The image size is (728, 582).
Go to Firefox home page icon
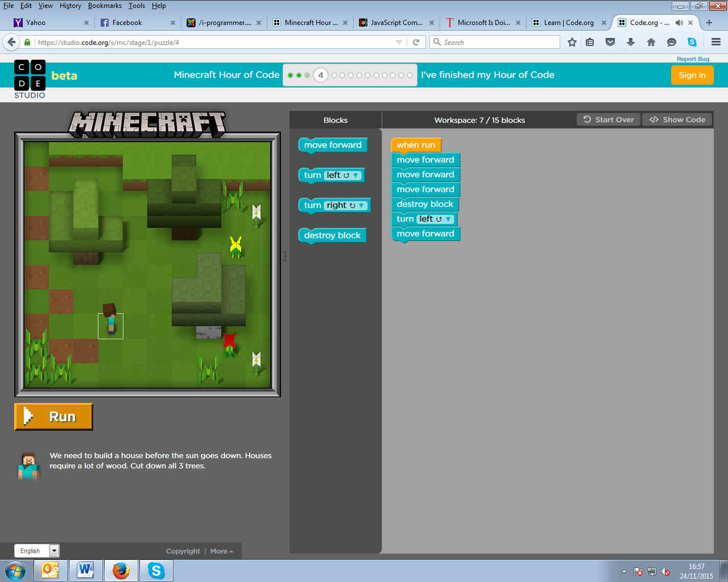tap(651, 42)
